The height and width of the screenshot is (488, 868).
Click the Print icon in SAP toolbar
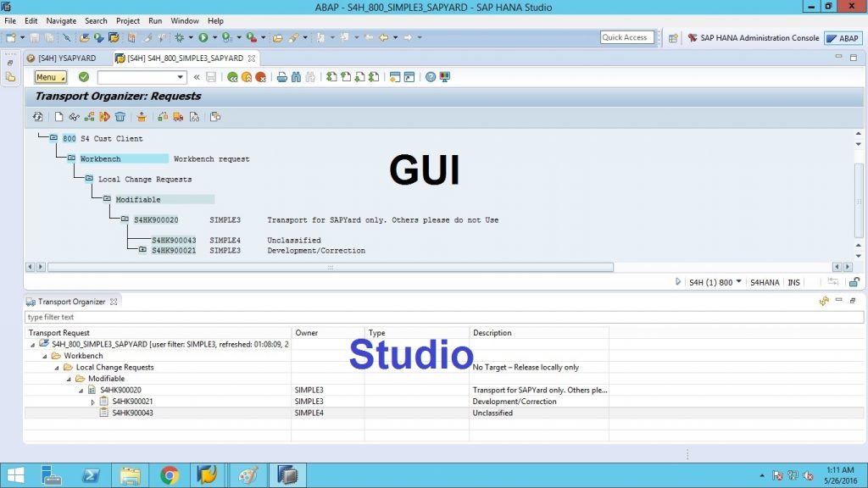pos(281,77)
